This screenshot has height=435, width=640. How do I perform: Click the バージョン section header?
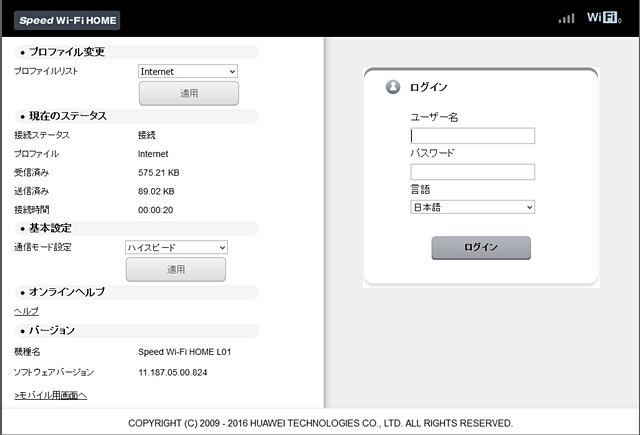click(x=137, y=331)
